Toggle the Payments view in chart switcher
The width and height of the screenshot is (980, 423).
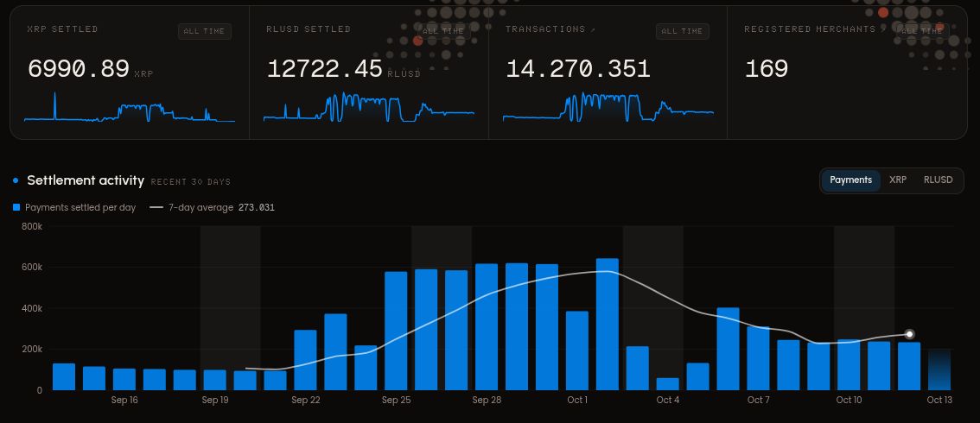click(x=850, y=180)
